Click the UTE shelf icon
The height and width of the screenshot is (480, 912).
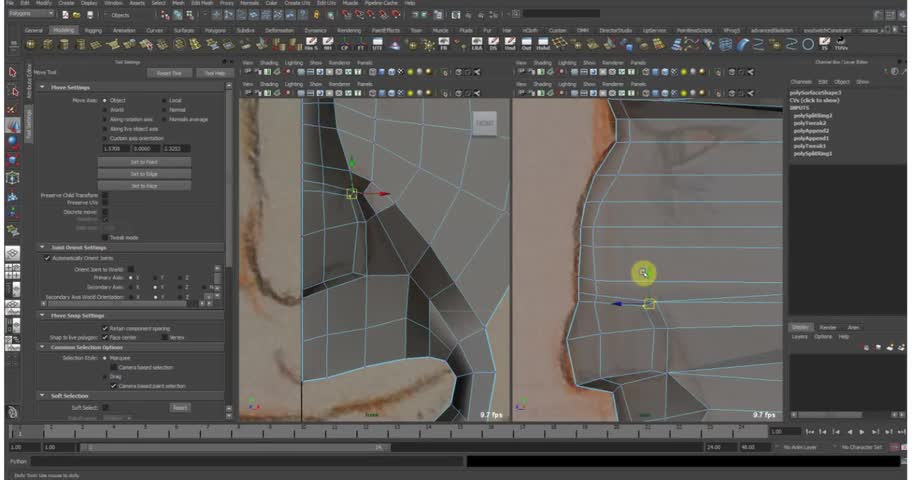pyautogui.click(x=378, y=45)
